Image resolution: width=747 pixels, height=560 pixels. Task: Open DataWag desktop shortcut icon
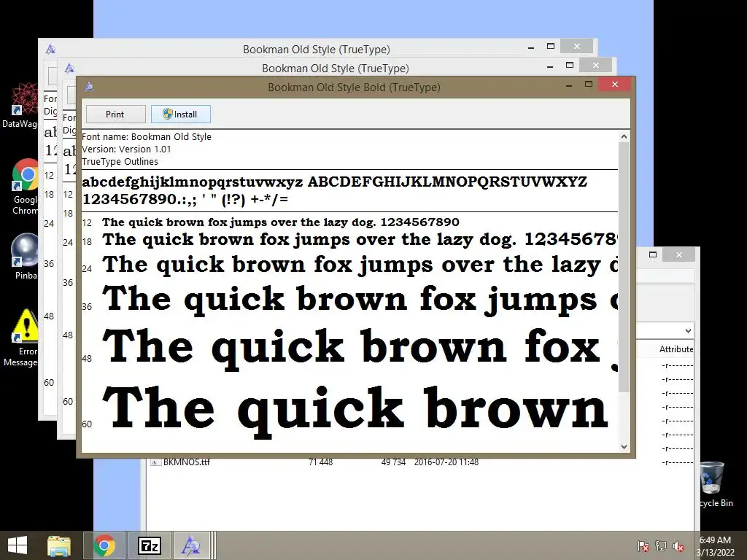pos(20,106)
